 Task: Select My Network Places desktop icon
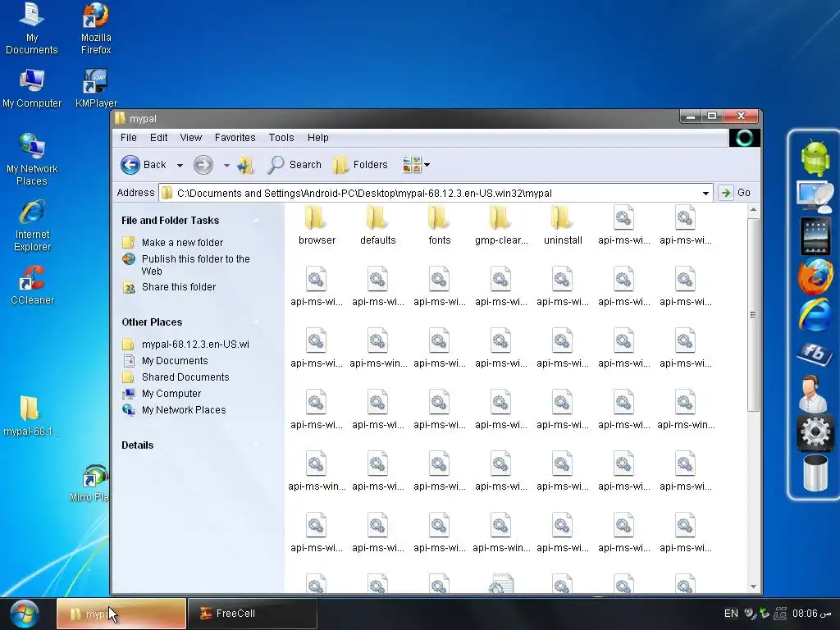[x=32, y=160]
